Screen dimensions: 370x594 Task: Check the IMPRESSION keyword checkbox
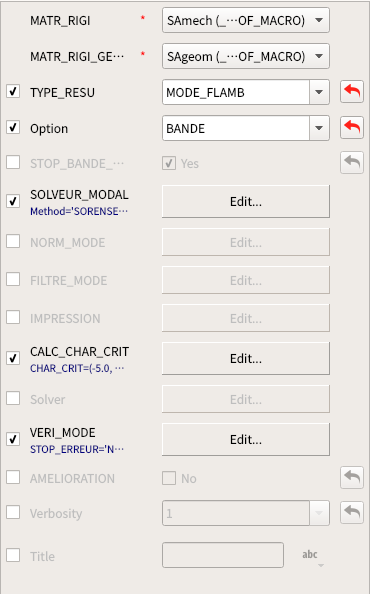(13, 317)
